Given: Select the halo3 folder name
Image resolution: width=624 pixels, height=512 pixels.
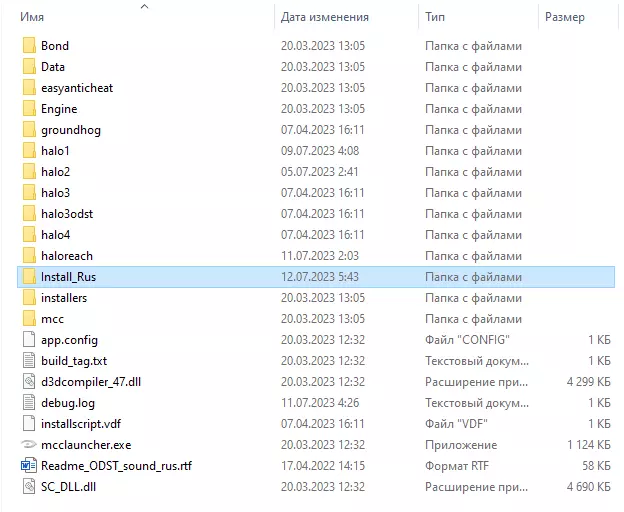Looking at the screenshot, I should coord(55,193).
